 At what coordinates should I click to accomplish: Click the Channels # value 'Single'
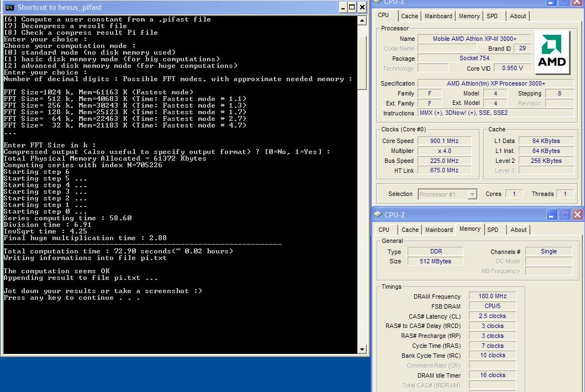pyautogui.click(x=549, y=251)
